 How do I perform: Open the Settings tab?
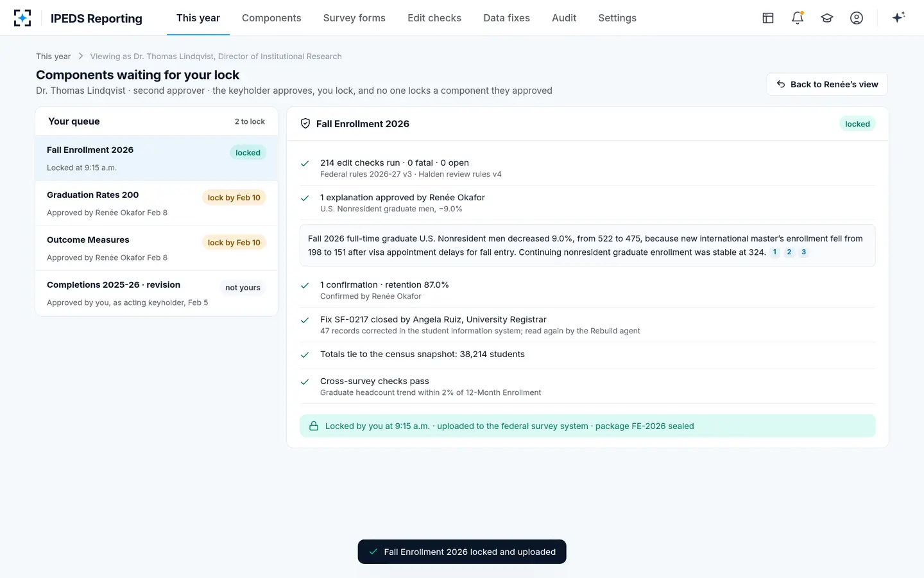coord(617,18)
